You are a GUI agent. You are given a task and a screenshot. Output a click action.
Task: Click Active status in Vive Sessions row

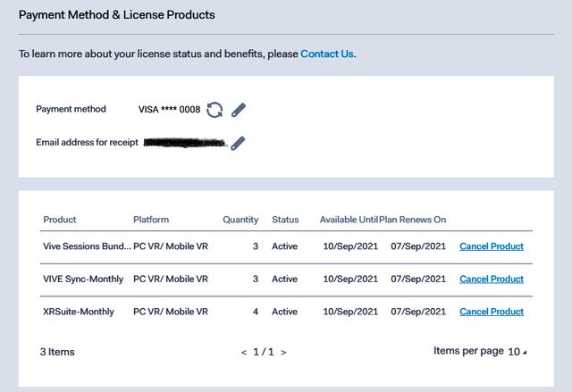pyautogui.click(x=284, y=246)
